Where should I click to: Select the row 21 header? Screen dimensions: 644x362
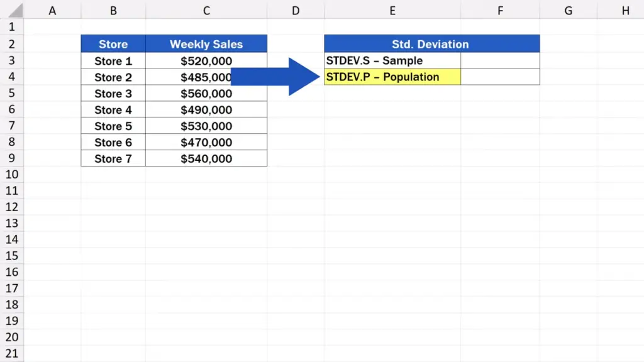click(11, 353)
